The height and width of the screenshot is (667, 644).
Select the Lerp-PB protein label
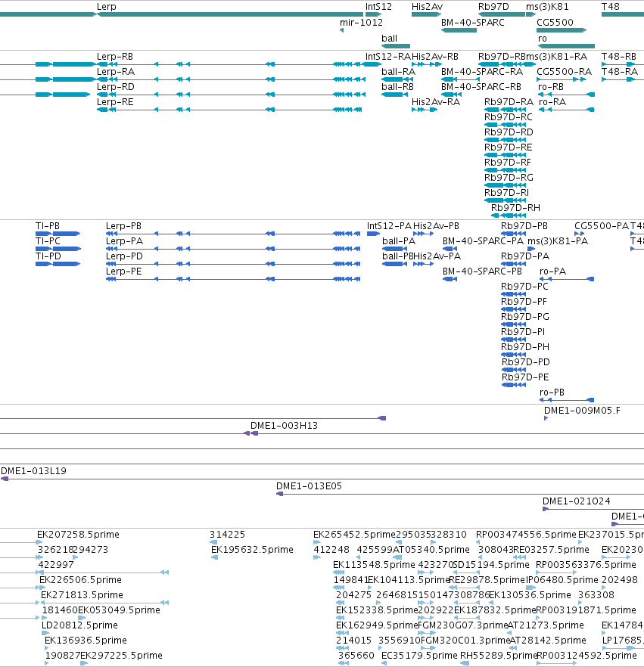(x=123, y=226)
